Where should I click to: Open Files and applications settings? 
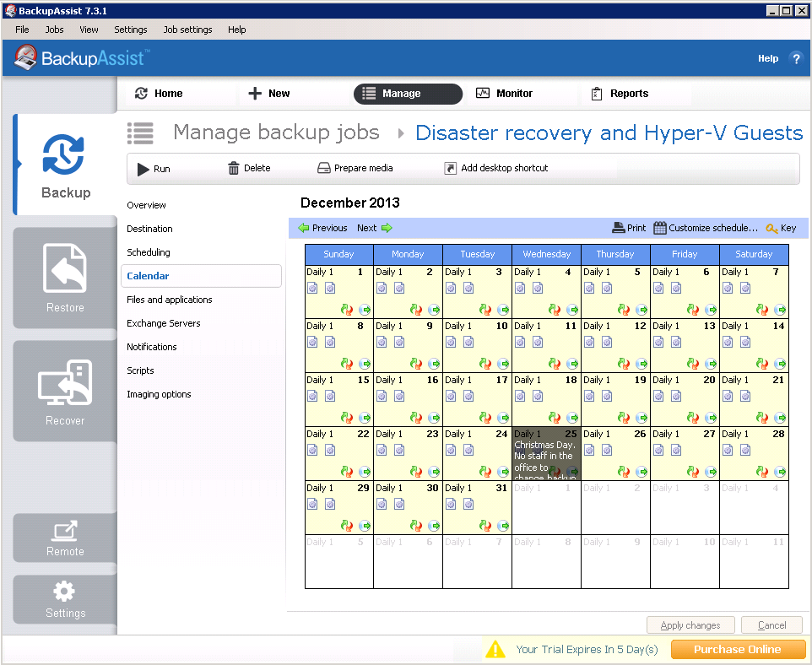[170, 300]
